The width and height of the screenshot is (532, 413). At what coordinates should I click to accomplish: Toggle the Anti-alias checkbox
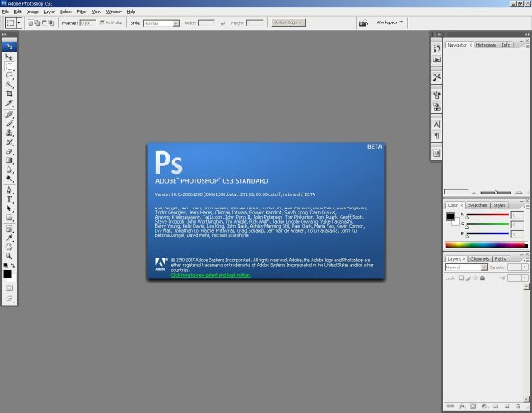coord(102,22)
